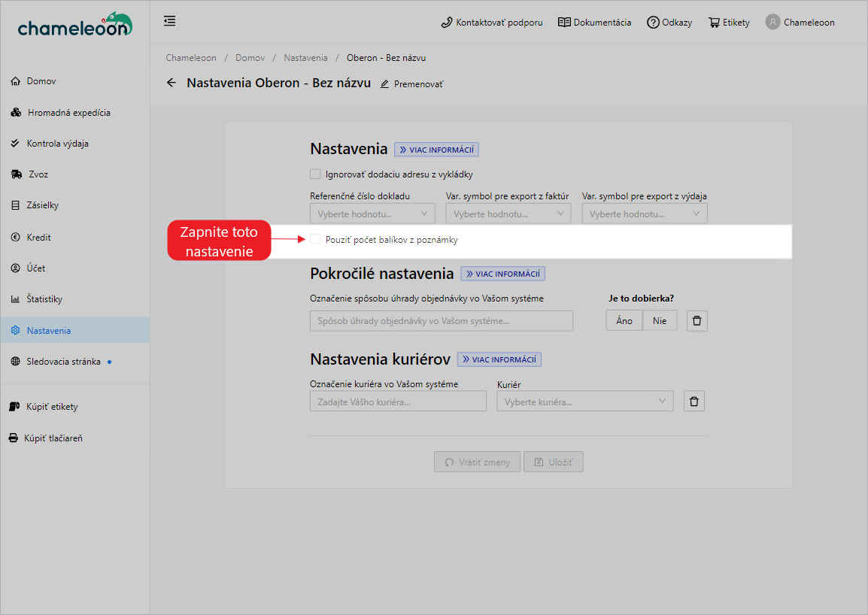Click the Spôsob úhrady objednávky input field
Screen dimensions: 868x615
441,321
